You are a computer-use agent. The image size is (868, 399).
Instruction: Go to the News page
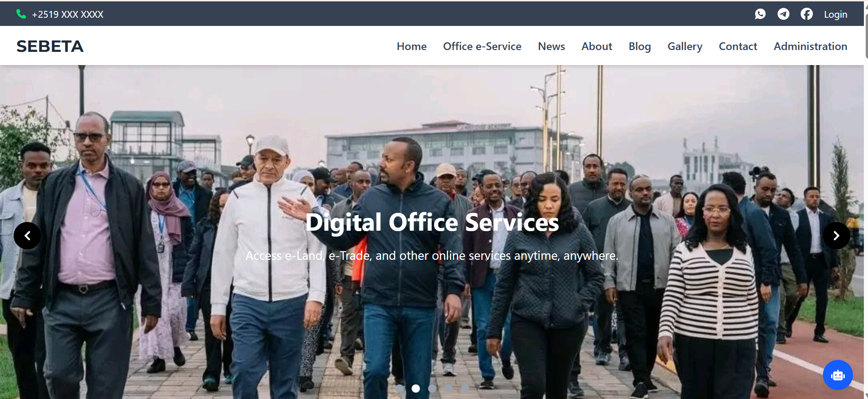click(551, 46)
